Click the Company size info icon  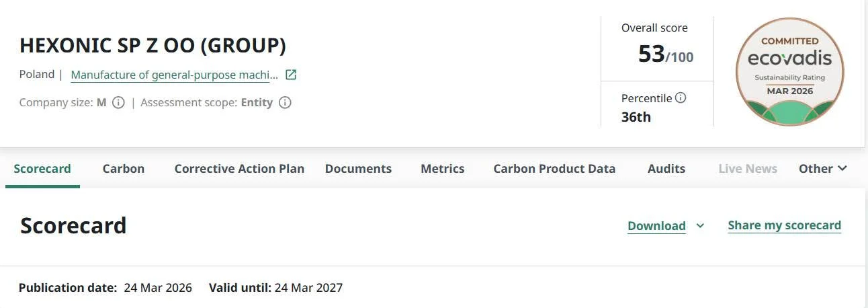[118, 103]
